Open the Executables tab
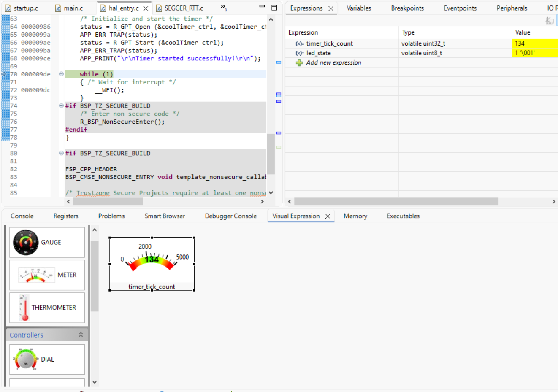Screen dimensions: 558x392 coord(403,216)
